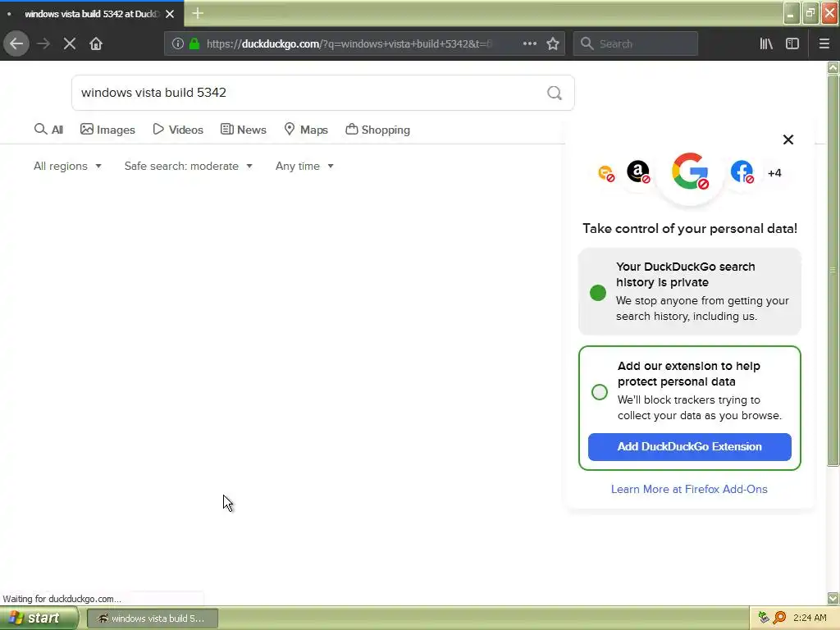Click the scrollbar down arrow
The height and width of the screenshot is (630, 840).
[833, 598]
